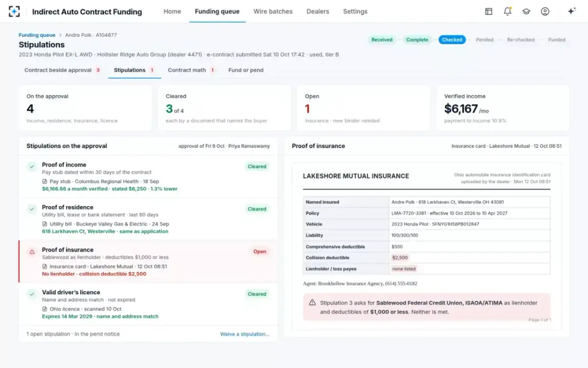Open the user profile icon
Screen dimensions: 588x368
(545, 11)
